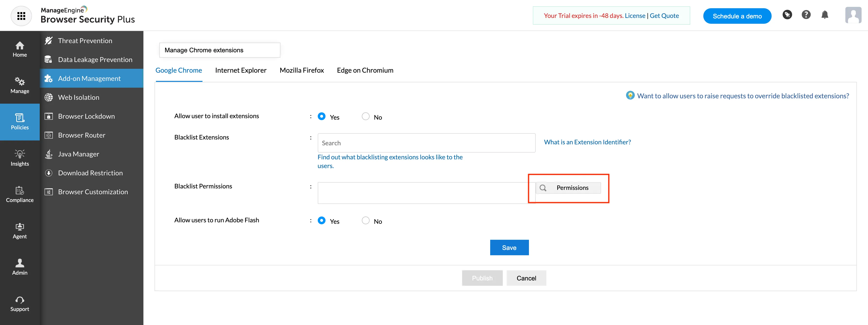Select No for installing extensions
This screenshot has height=325, width=868.
(x=366, y=116)
